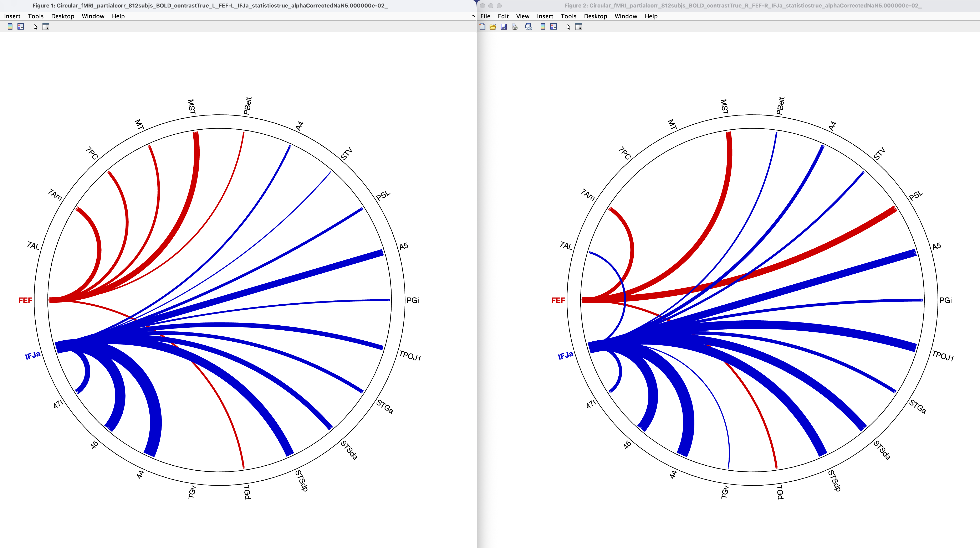
Task: Insert Colorbar in Figure 2 toolbar
Action: coord(543,27)
